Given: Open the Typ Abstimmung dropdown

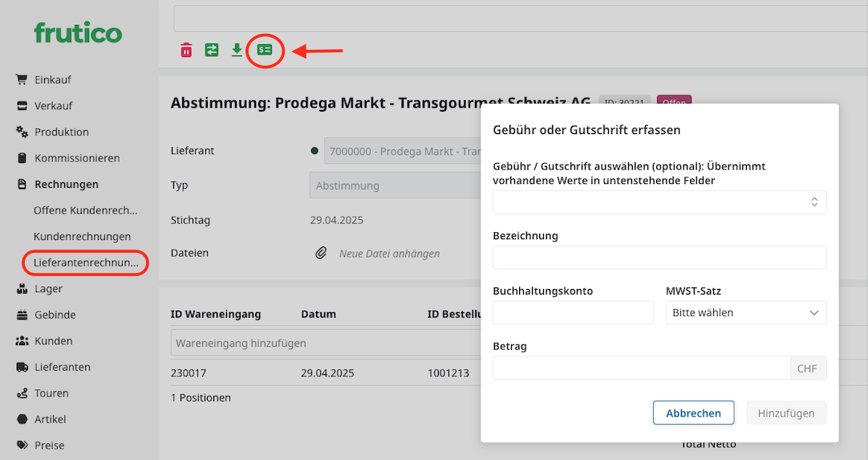Looking at the screenshot, I should 393,185.
